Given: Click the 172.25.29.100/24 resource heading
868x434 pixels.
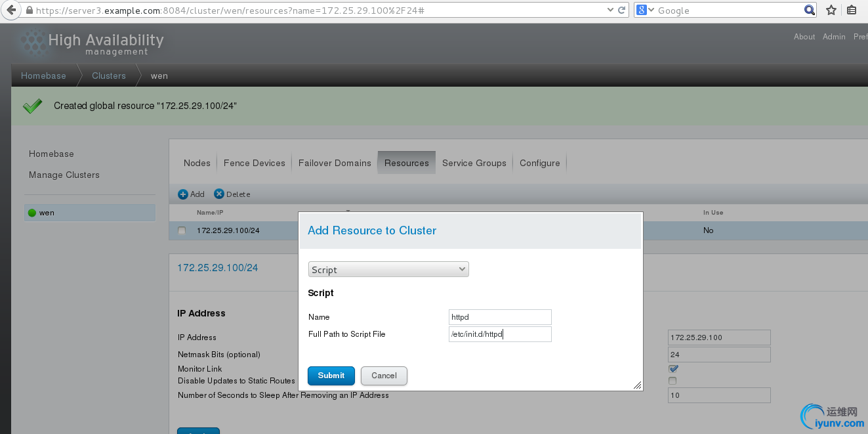Looking at the screenshot, I should tap(218, 268).
